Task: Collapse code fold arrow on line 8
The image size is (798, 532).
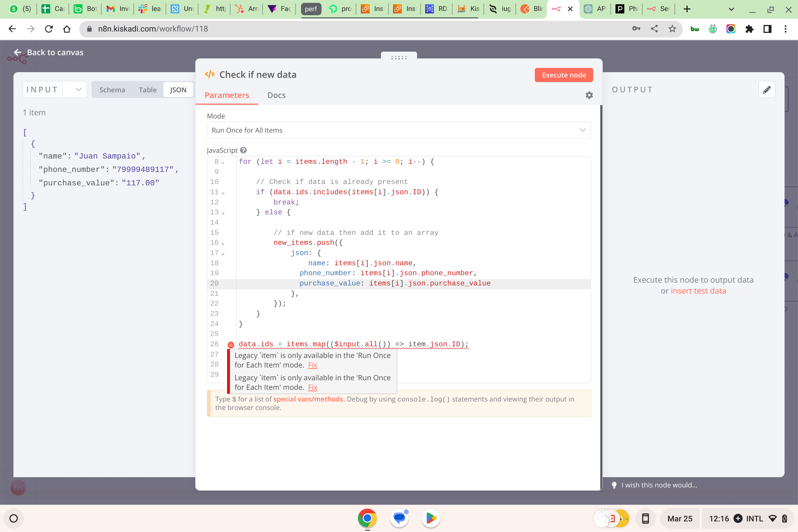Action: (x=223, y=162)
